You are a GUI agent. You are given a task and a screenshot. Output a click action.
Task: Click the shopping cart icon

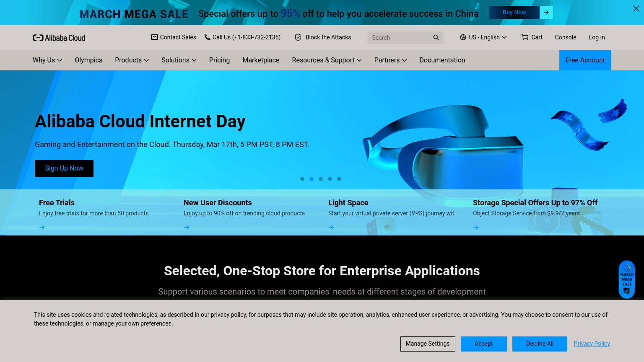point(525,37)
